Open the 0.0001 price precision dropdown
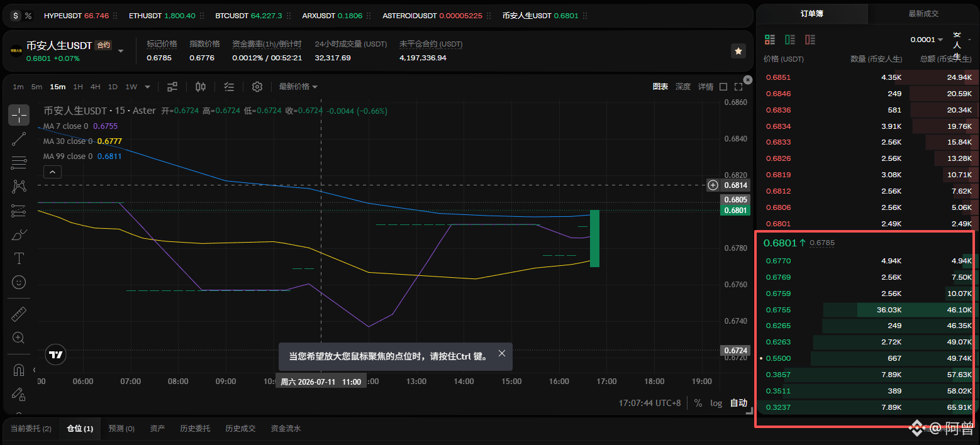980x445 pixels. [x=927, y=40]
